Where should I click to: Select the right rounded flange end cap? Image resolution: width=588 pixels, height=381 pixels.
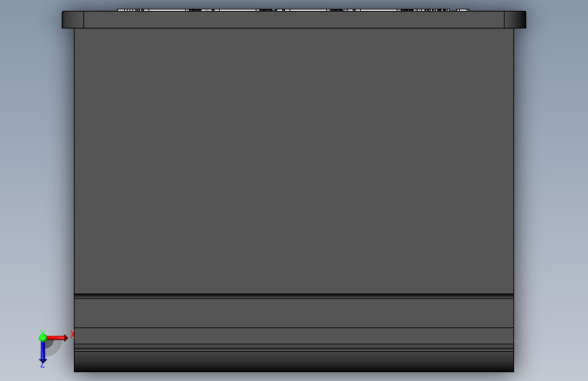point(515,20)
